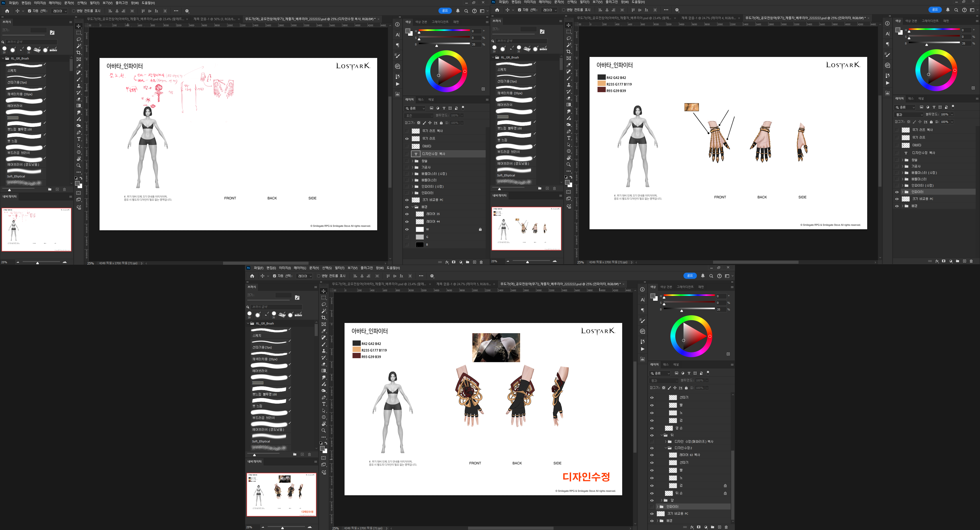Collapse 디자인수정2 group in bottom window
This screenshot has width=980, height=530.
pyautogui.click(x=666, y=448)
